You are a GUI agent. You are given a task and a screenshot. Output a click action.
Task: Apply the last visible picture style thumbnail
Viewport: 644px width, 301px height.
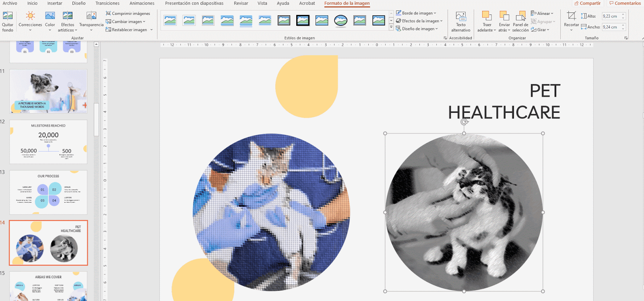[379, 20]
